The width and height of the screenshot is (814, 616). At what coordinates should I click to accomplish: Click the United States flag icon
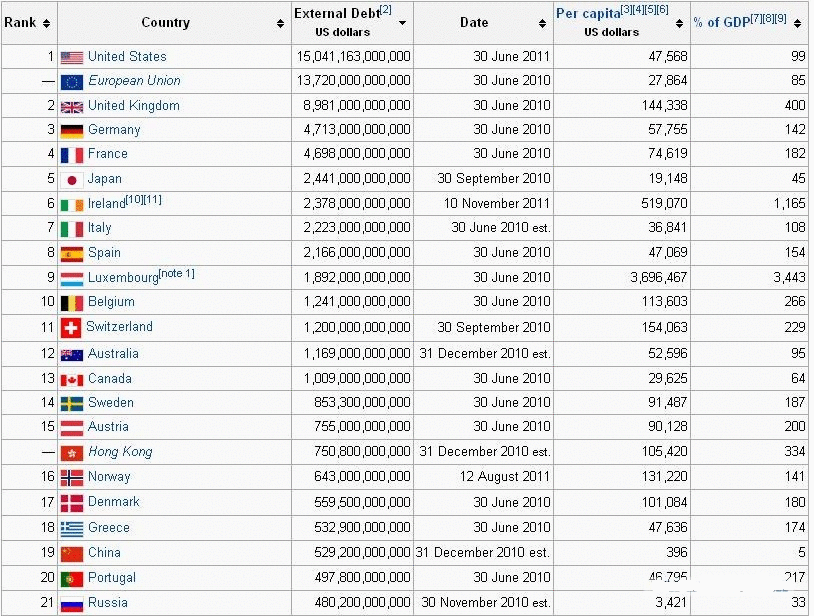(x=72, y=57)
